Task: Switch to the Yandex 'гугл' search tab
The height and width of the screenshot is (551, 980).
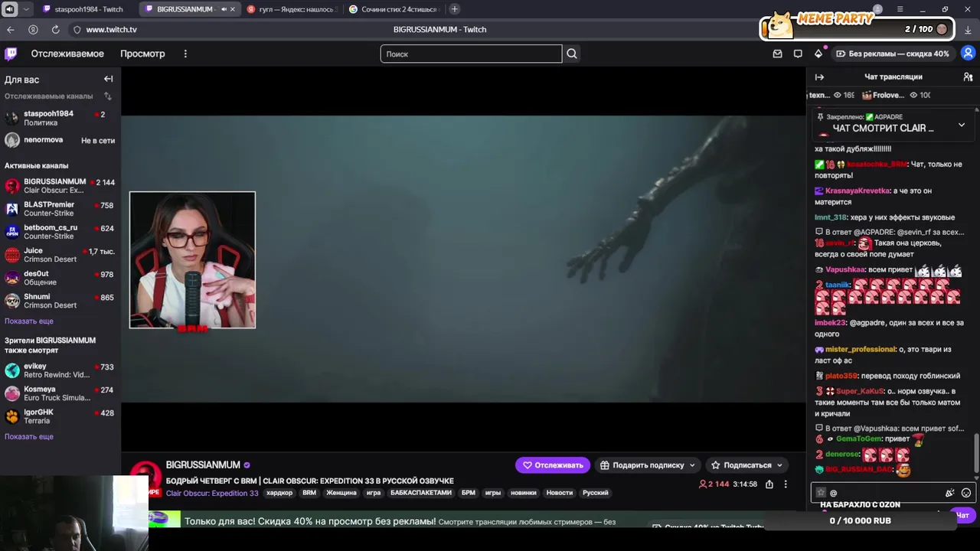Action: [291, 9]
